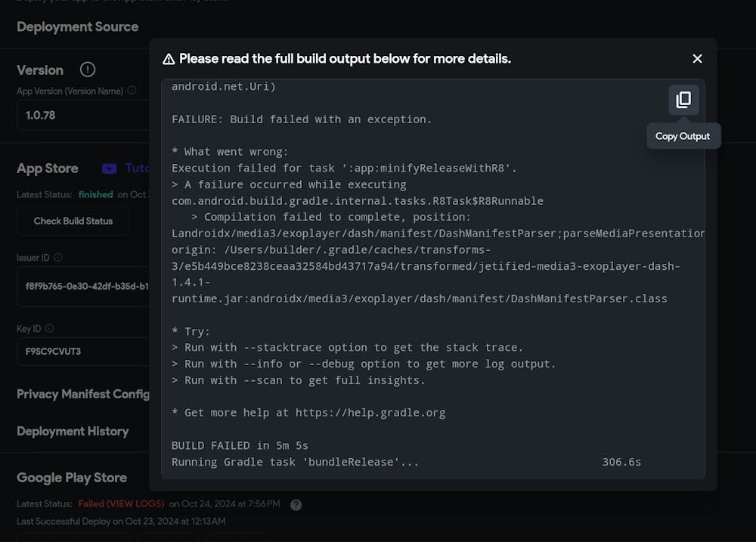
Task: Expand the Deployment Source section
Action: click(x=77, y=27)
